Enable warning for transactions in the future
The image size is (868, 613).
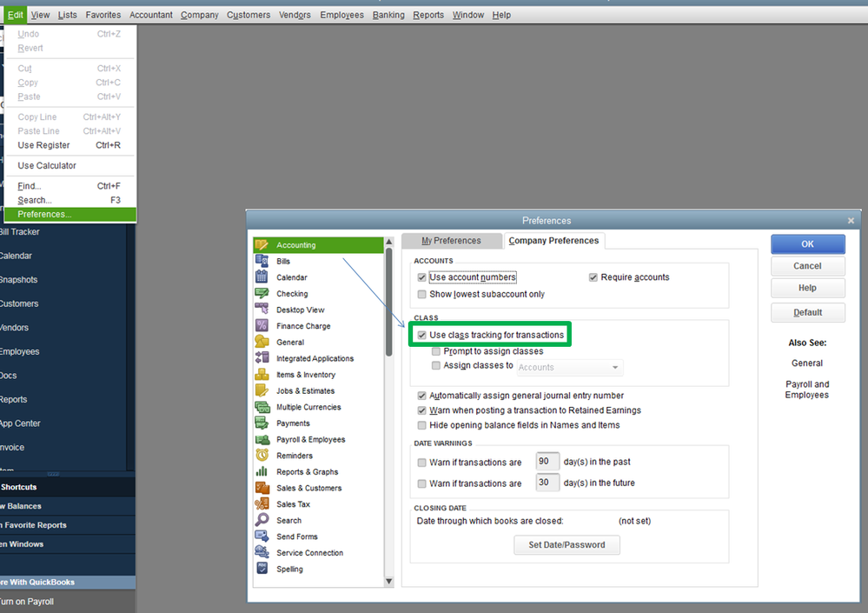(x=421, y=483)
